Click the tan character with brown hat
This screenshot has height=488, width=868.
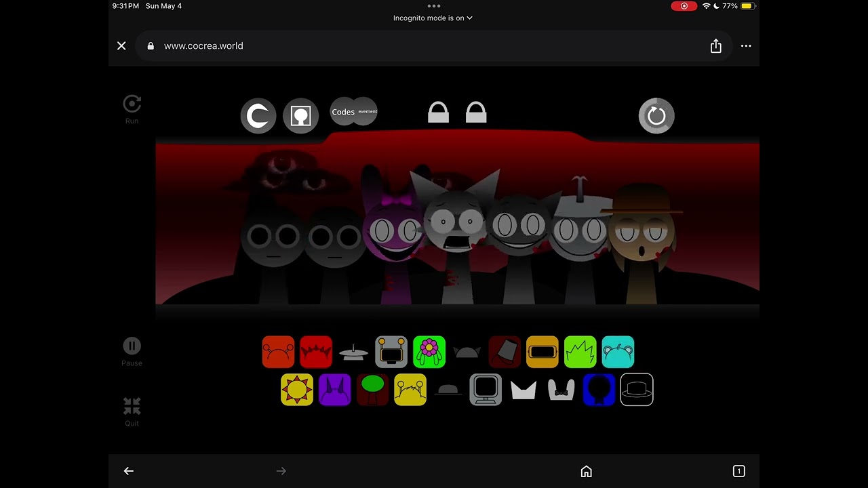click(x=642, y=243)
